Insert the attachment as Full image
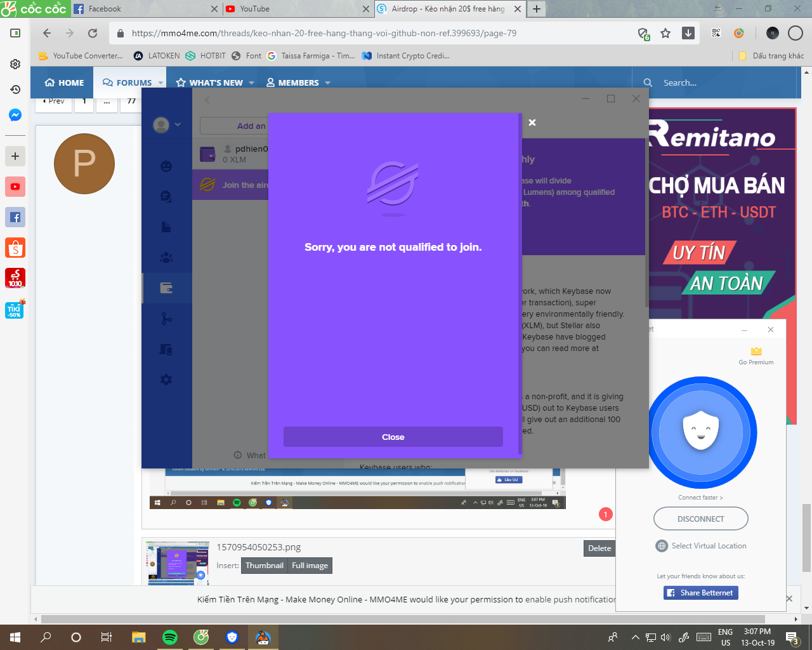 coord(310,566)
